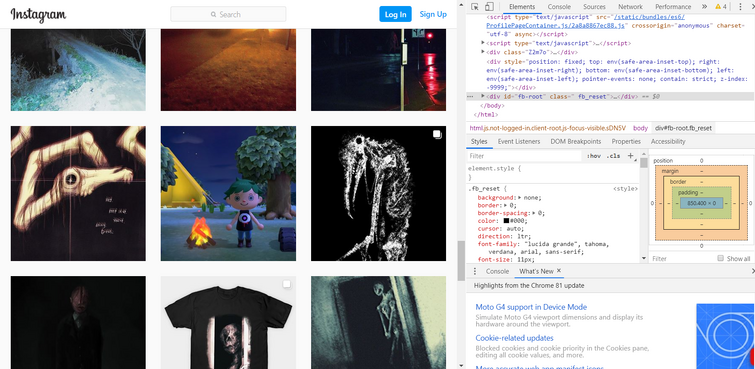755x369 pixels.
Task: Click the ellipsis beside the fb-root div row
Action: pos(470,96)
